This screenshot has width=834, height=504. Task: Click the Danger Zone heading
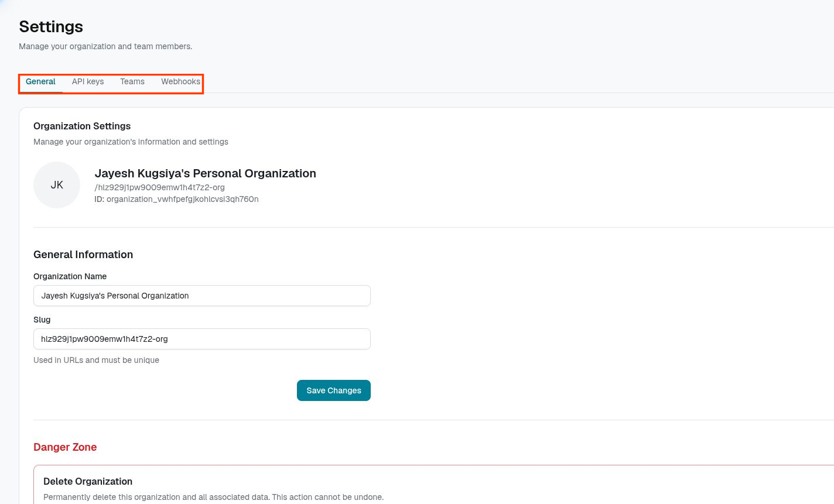(x=65, y=447)
